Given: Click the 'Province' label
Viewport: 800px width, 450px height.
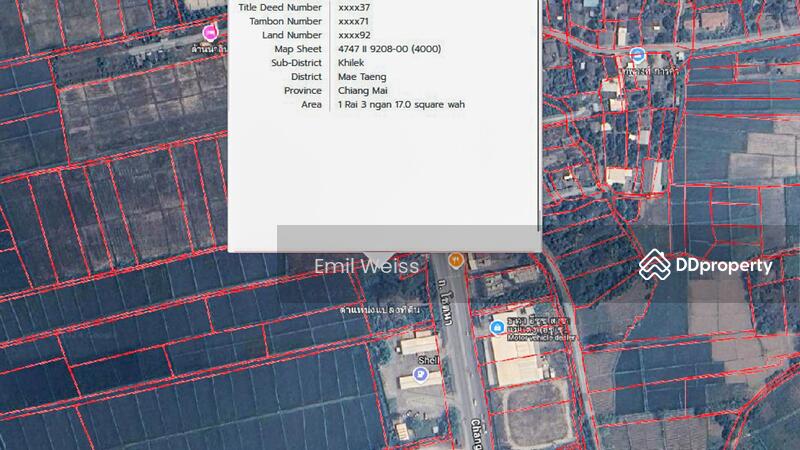Looking at the screenshot, I should pos(303,90).
